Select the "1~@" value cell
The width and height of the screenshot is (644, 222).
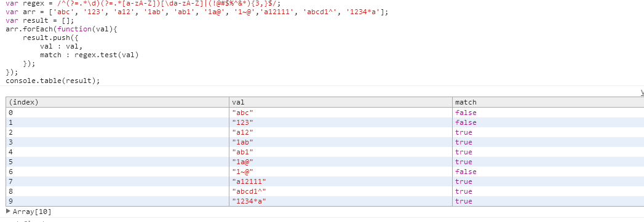[x=341, y=172]
